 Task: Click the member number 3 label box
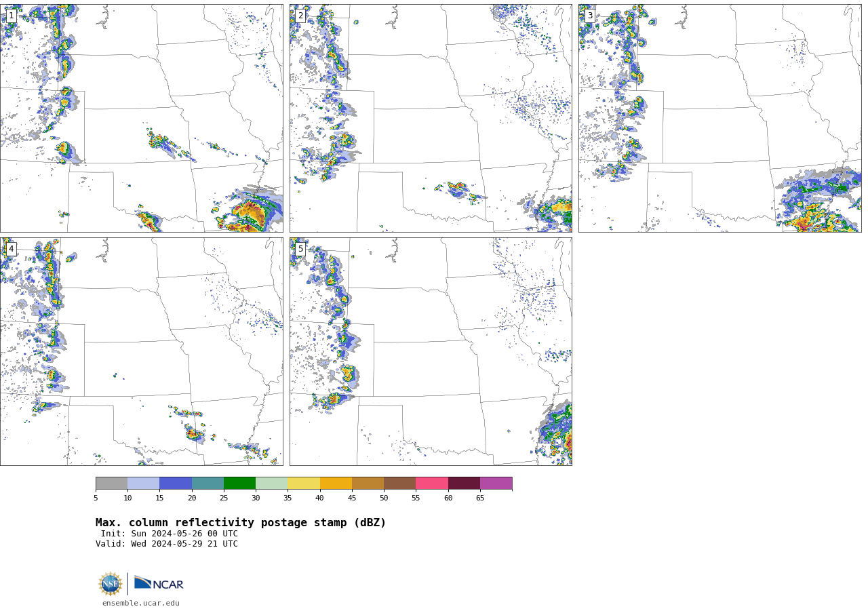(589, 16)
